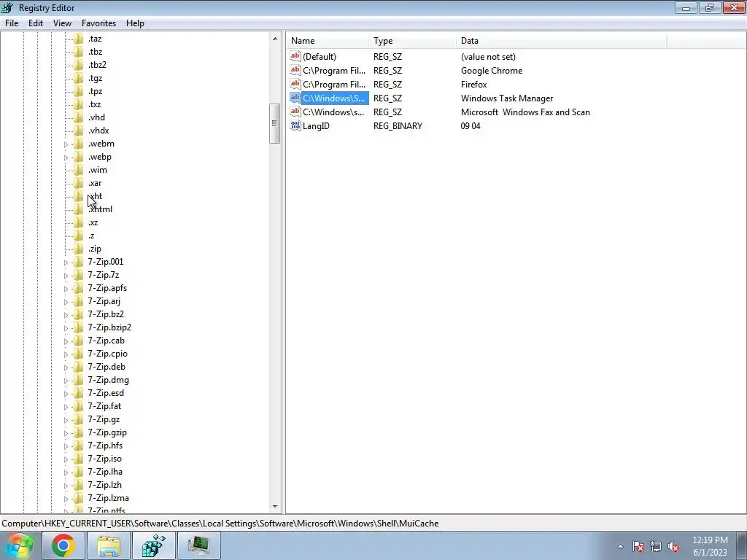This screenshot has height=560, width=747.
Task: Open Windows Explorer from the taskbar
Action: (x=109, y=545)
